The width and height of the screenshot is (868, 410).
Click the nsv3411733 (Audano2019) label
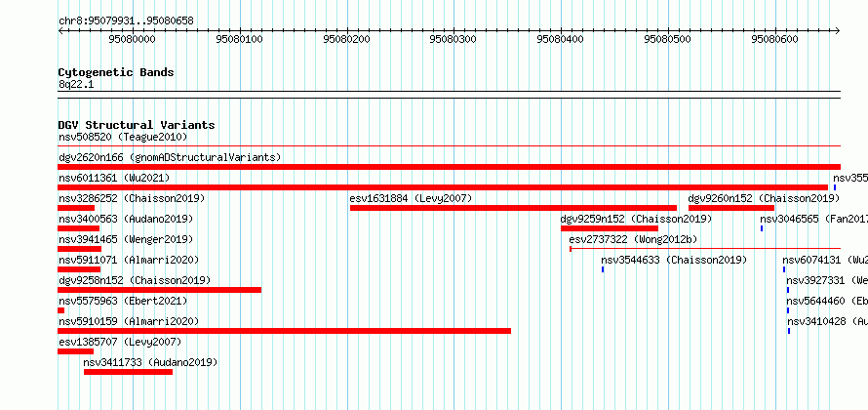click(x=150, y=362)
